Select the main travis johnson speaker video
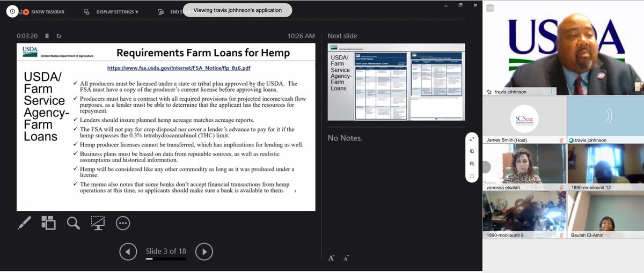The image size is (644, 273). point(563,48)
